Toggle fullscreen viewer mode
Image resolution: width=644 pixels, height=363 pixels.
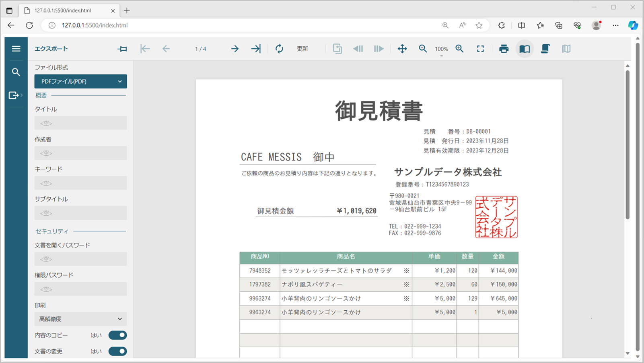pos(480,49)
